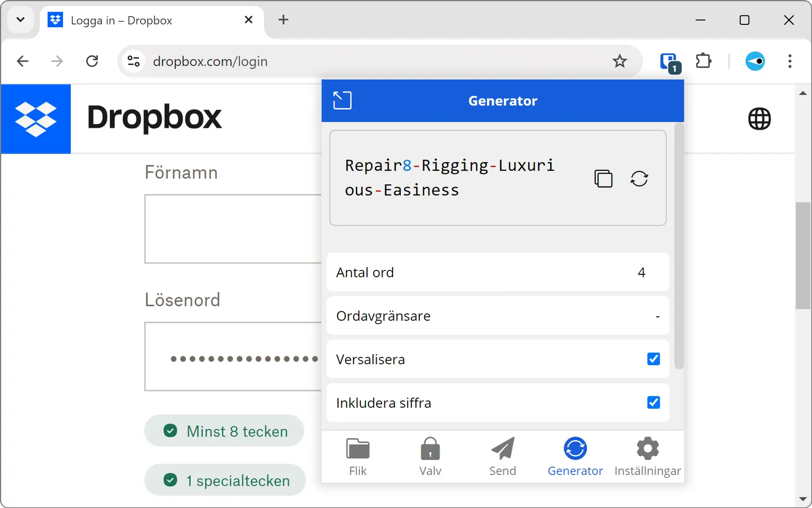Viewport: 812px width, 508px height.
Task: Bookmark this page with the star
Action: [x=620, y=61]
